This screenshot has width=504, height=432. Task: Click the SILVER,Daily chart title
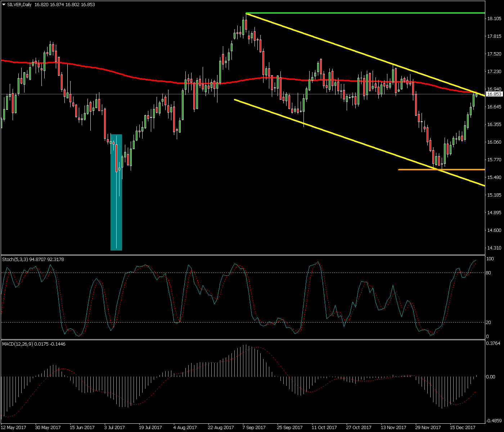coord(19,5)
